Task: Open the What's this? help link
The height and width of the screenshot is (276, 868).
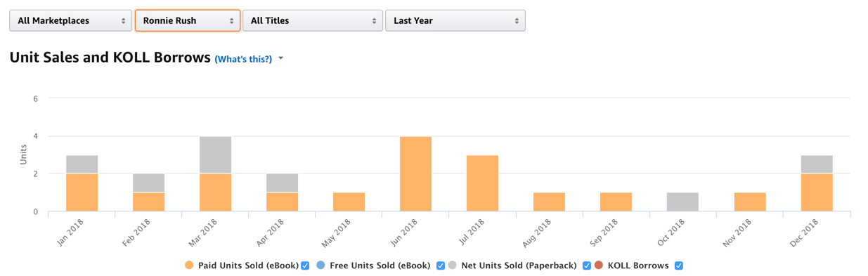Action: coord(243,59)
